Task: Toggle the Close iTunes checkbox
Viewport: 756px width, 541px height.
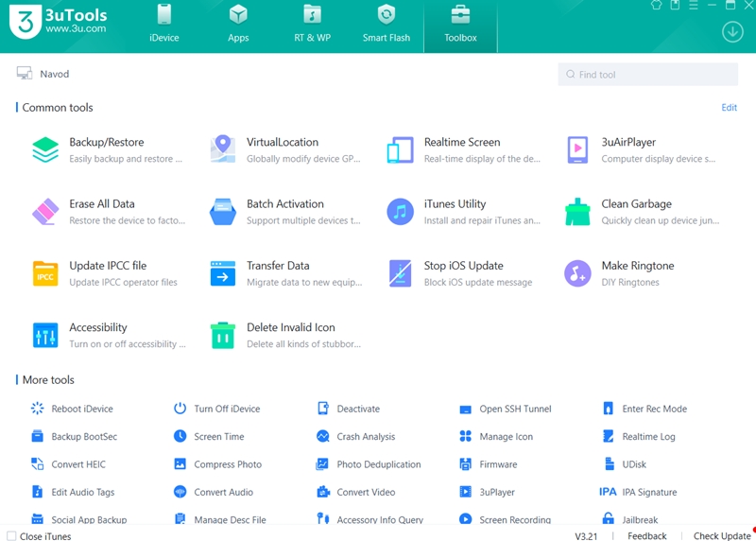Action: (x=11, y=536)
